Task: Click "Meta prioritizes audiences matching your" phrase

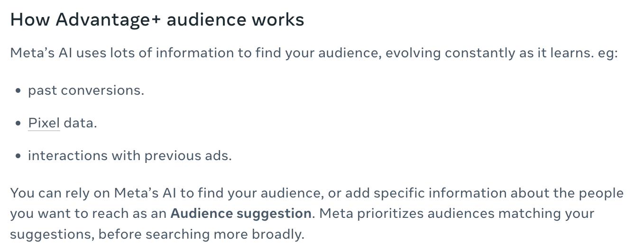Action: click(457, 214)
